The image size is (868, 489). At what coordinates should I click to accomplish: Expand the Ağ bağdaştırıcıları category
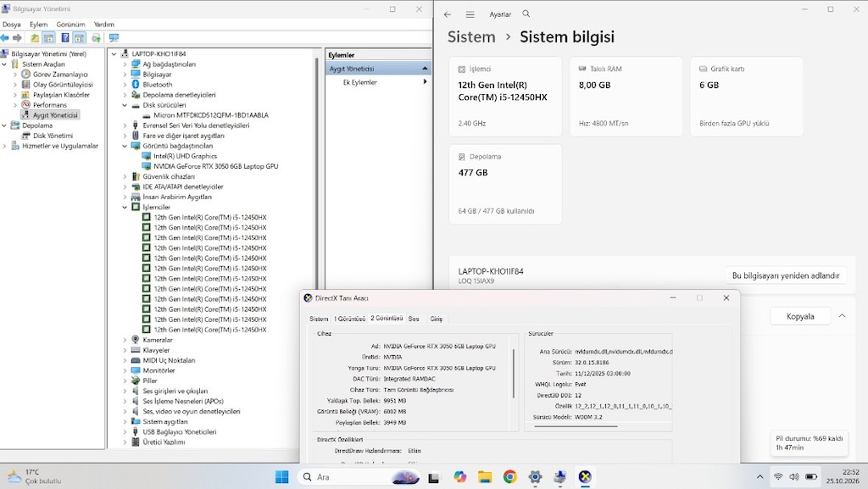(125, 64)
